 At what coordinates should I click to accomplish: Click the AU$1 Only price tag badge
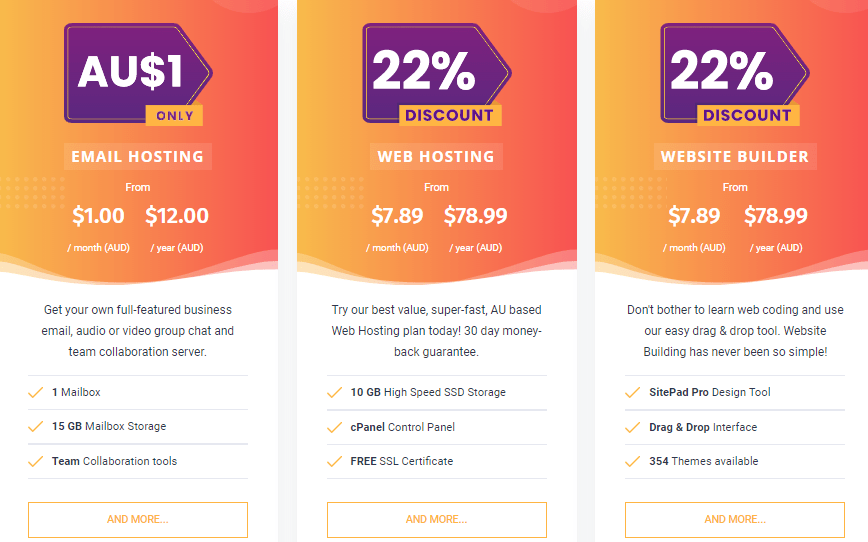pos(138,74)
